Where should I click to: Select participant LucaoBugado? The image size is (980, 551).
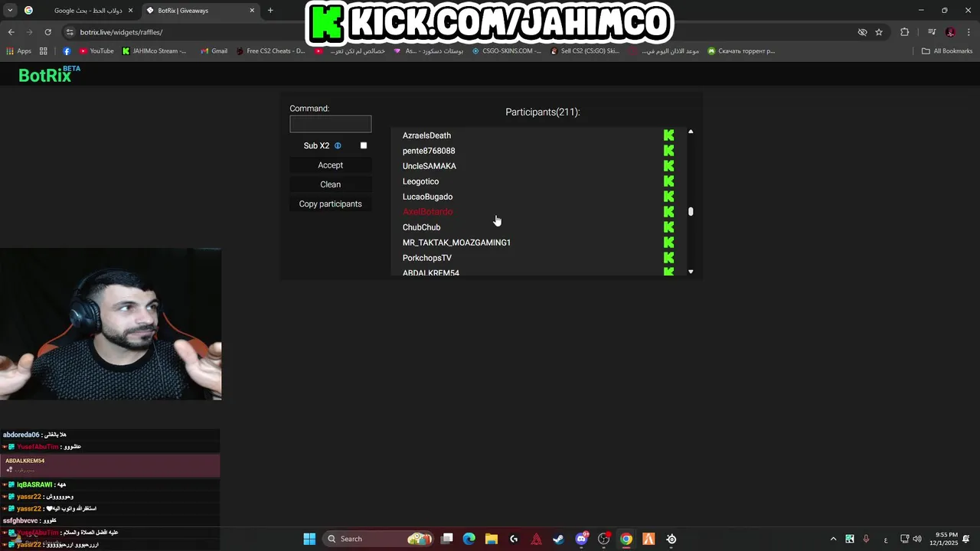427,197
